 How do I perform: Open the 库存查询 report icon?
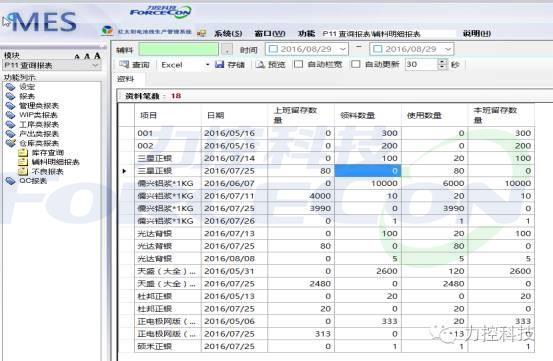point(23,153)
